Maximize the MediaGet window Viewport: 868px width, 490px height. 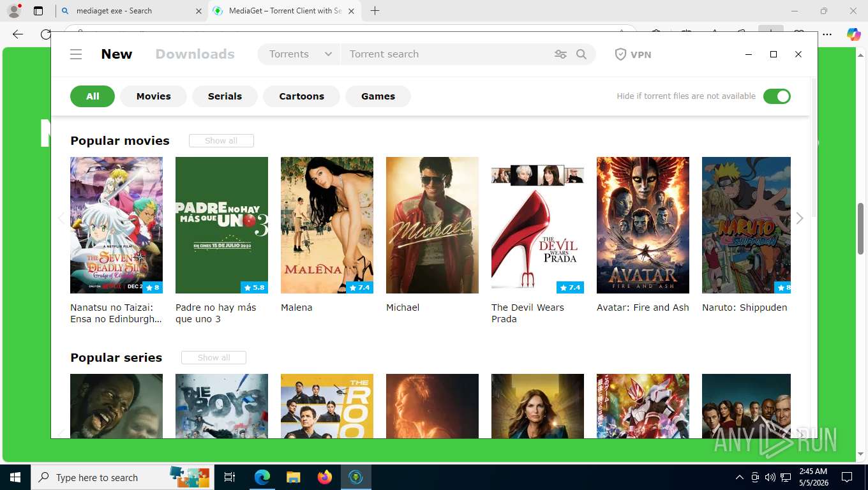(774, 54)
